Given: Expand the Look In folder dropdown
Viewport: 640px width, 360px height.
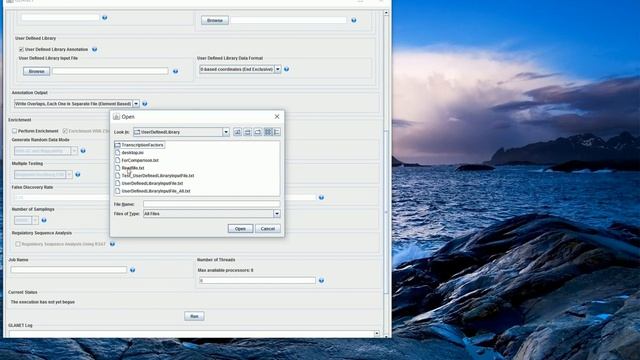Looking at the screenshot, I should 226,132.
